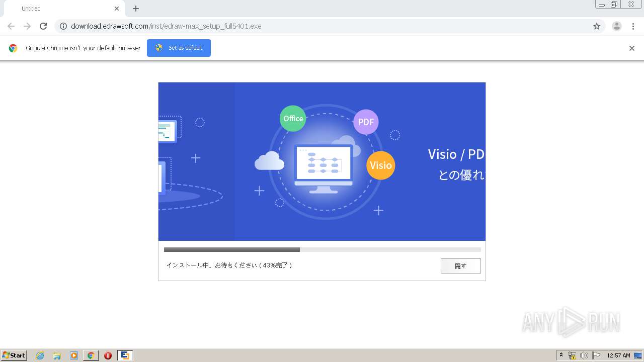This screenshot has height=362, width=644.
Task: Click the installing status text 43%完了
Action: pyautogui.click(x=229, y=265)
